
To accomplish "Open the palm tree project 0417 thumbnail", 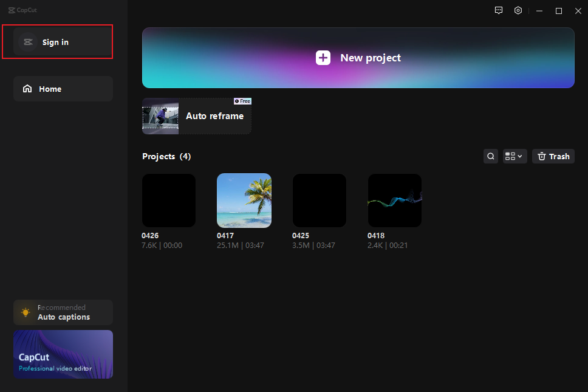I will point(244,201).
